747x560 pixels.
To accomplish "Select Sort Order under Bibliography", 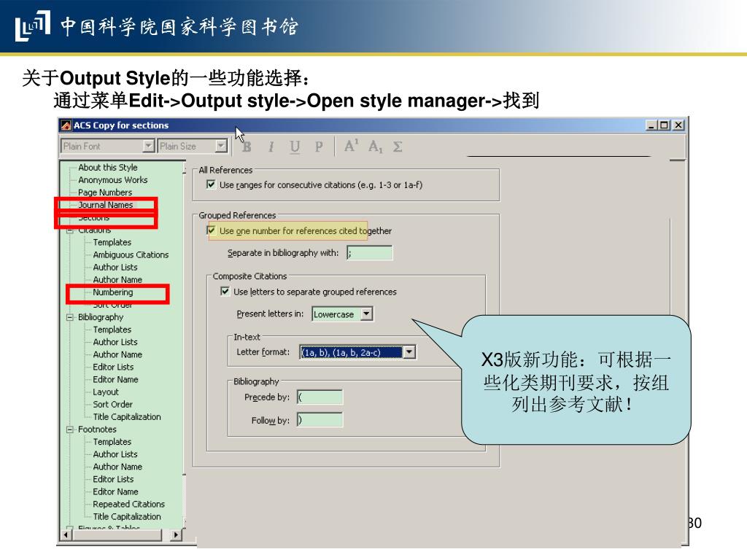I will click(113, 404).
